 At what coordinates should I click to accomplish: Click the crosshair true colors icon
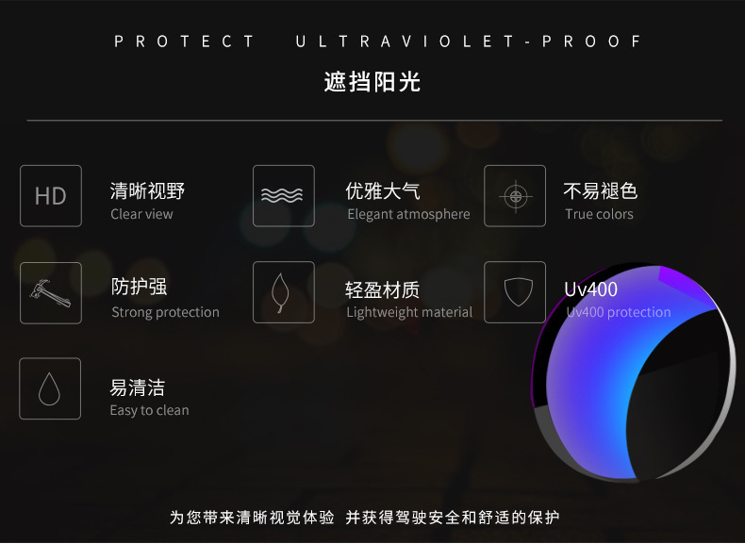pos(515,196)
